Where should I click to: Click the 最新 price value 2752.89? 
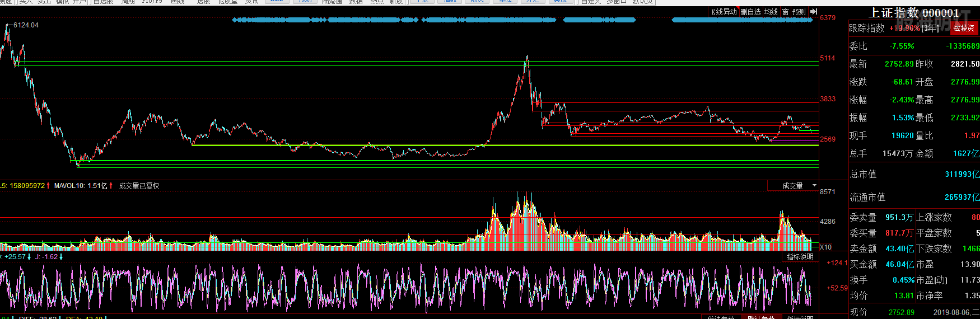[899, 64]
